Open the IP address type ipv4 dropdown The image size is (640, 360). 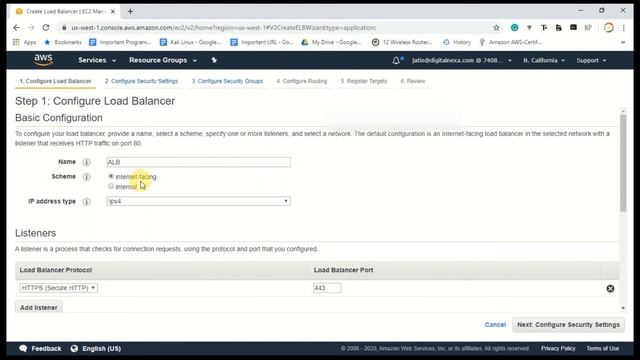(199, 201)
